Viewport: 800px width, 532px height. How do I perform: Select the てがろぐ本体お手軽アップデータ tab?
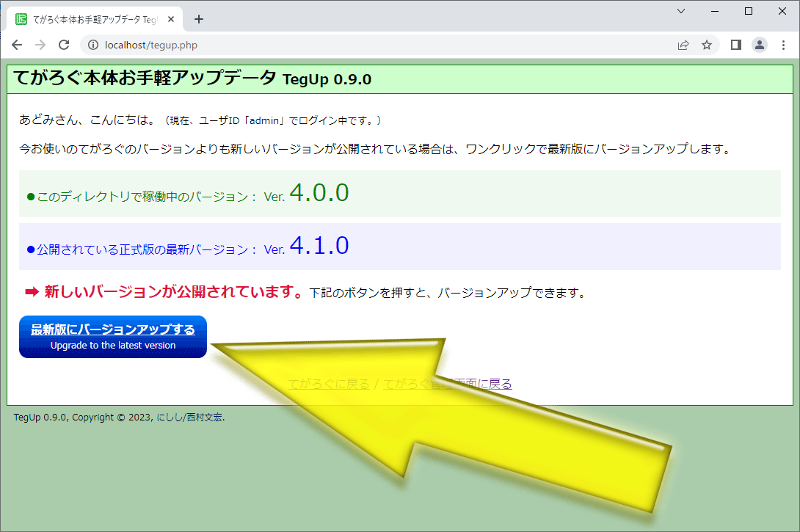pyautogui.click(x=95, y=19)
